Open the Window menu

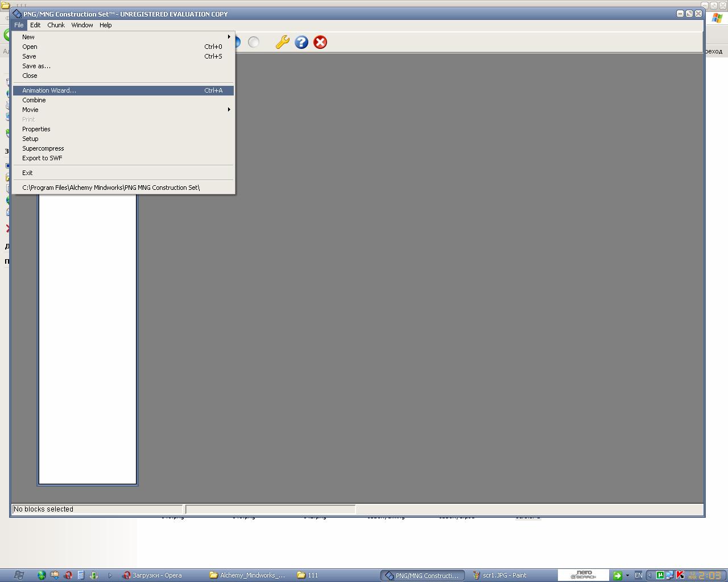click(82, 25)
